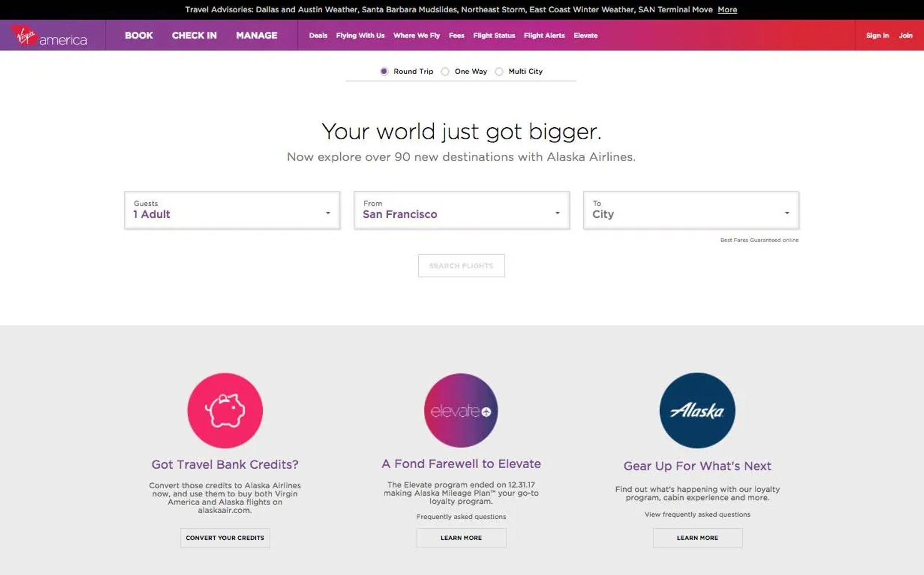Click A Fond Farewell to Elevate heading
Viewport: 924px width, 575px height.
[x=461, y=464]
